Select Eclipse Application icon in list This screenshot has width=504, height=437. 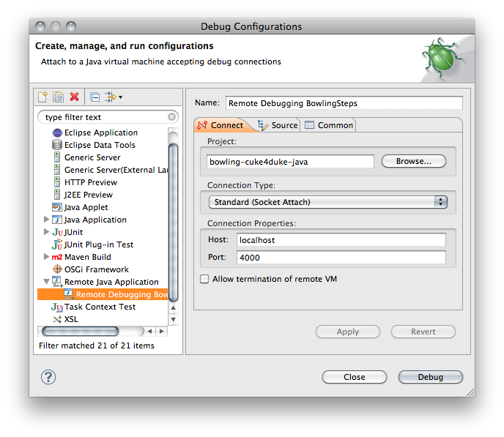57,132
